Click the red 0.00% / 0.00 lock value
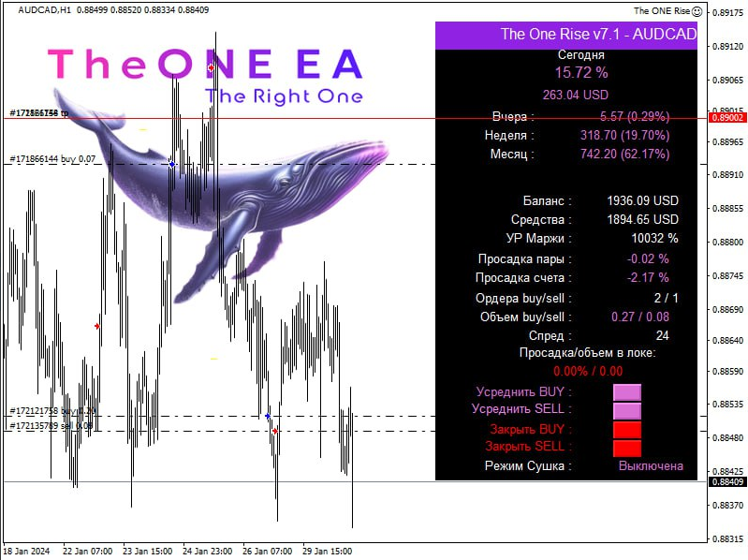Image resolution: width=748 pixels, height=560 pixels. coord(588,371)
